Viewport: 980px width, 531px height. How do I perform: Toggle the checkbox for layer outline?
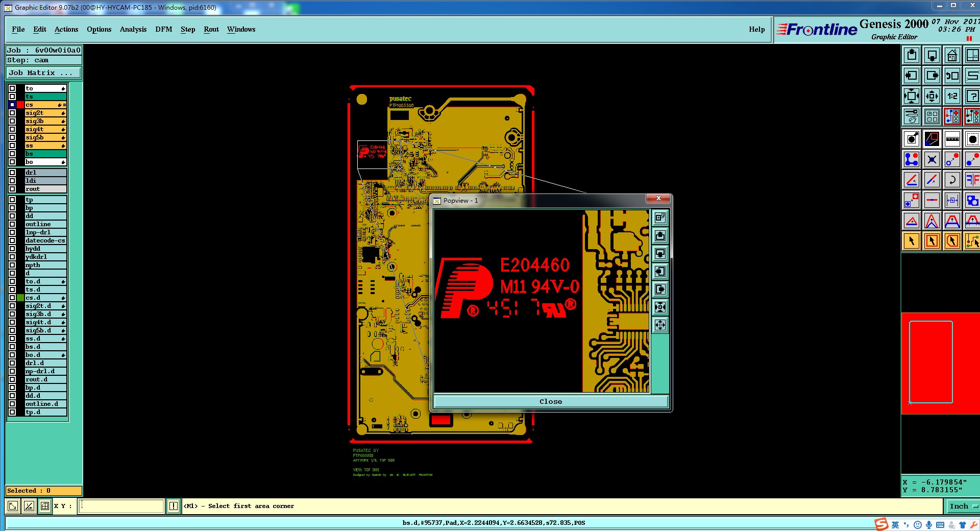[x=12, y=224]
